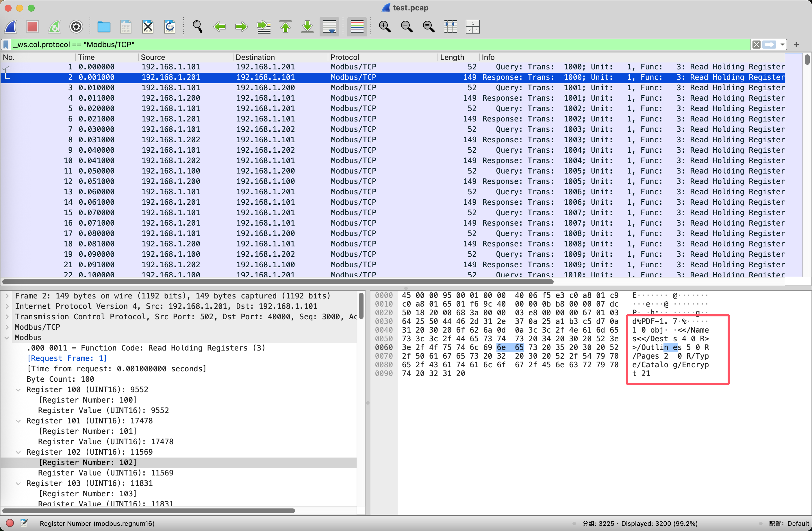Select hex dump row 0030

[x=510, y=321]
